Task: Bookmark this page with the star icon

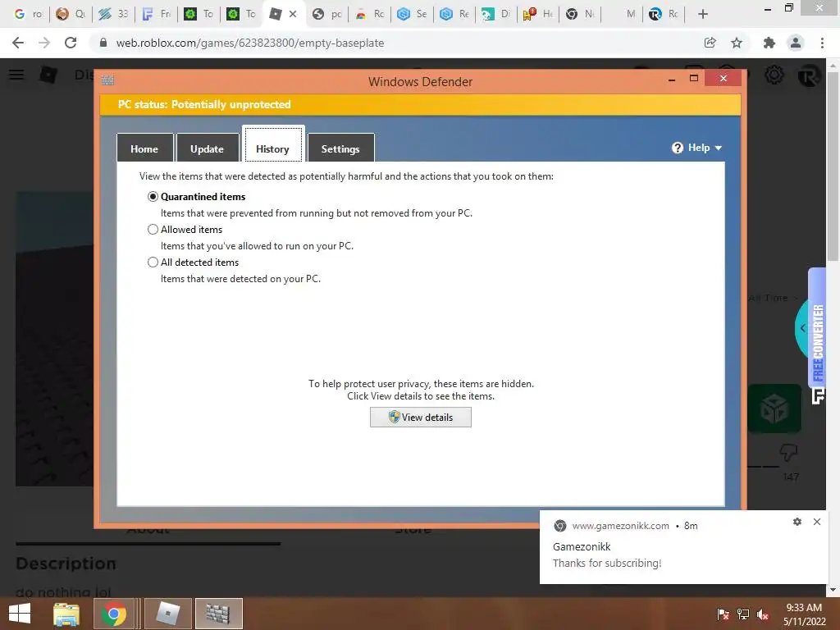Action: pos(737,43)
